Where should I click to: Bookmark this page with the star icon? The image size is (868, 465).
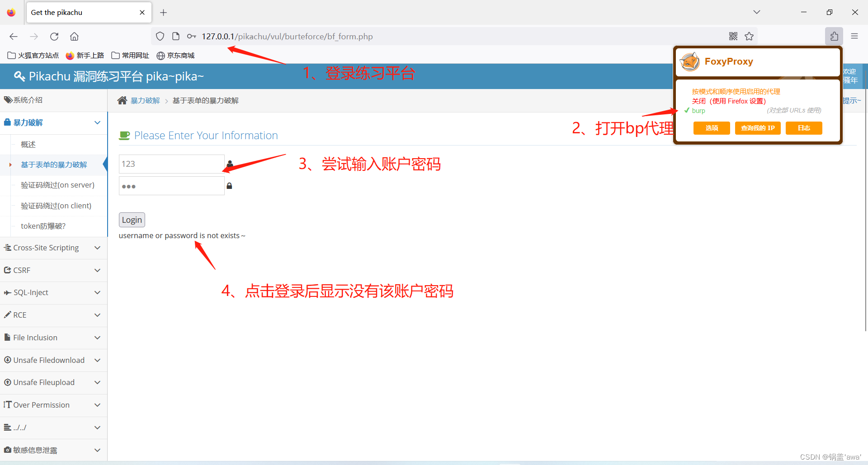pos(749,37)
